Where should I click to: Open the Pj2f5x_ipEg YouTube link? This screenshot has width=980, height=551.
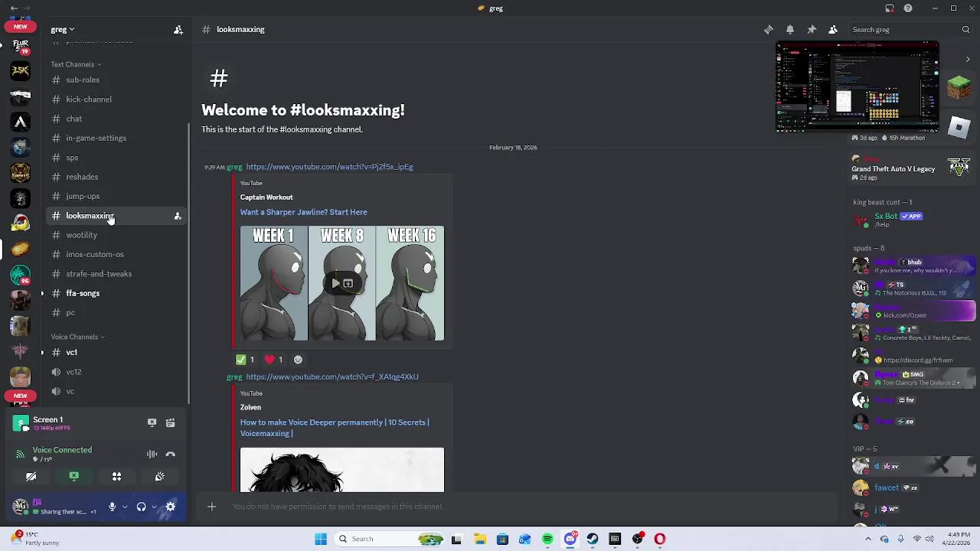pos(329,167)
